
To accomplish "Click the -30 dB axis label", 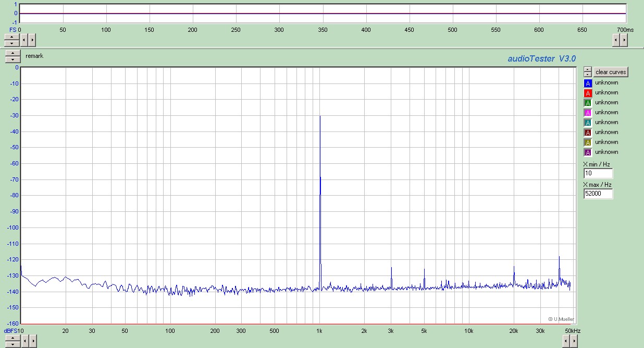I will click(x=14, y=115).
